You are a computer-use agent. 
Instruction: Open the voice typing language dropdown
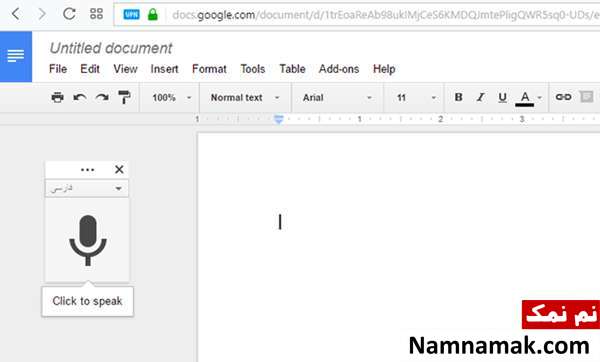pos(87,188)
